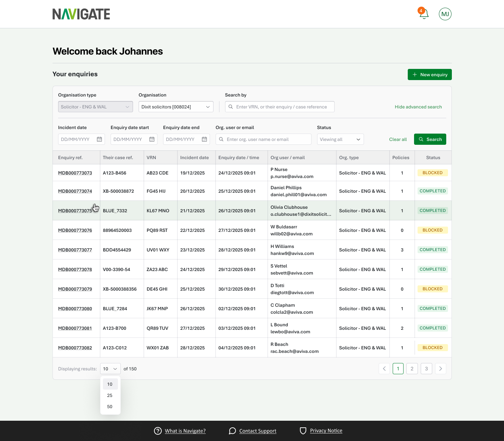Open the Incident date calendar picker
Screen dimensions: 504x441
[99, 139]
